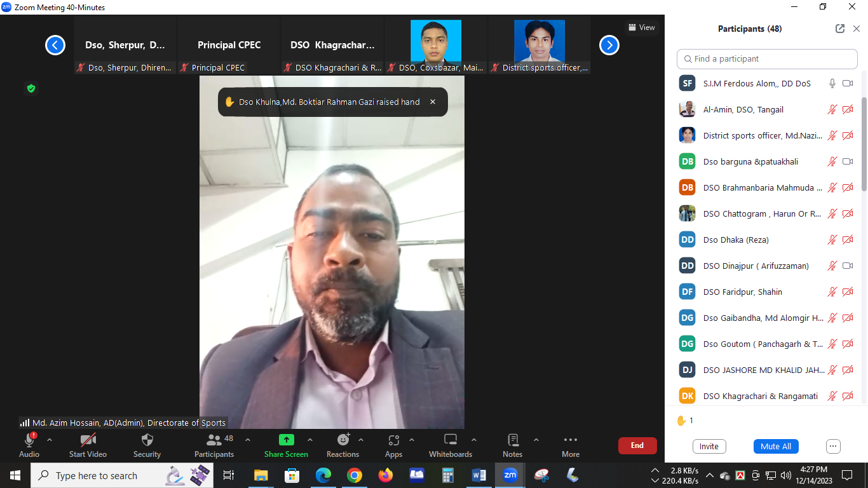Viewport: 868px width, 488px height.
Task: Toggle microphone for S.I.M Ferdous Alom
Action: pos(832,83)
